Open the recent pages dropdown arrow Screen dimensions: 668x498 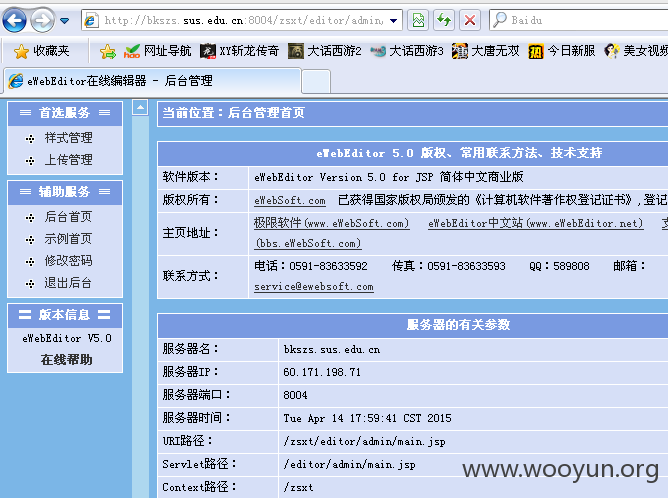[65, 20]
